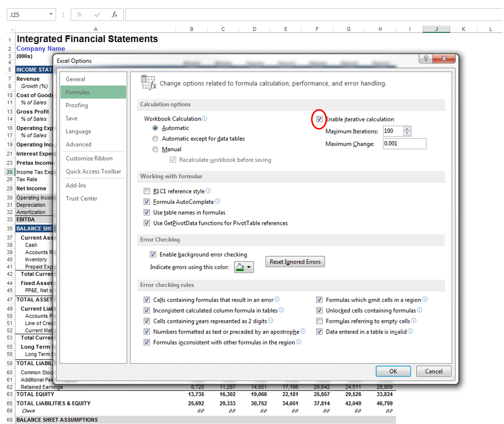Click TOTAL LIABILITIES & EQUITY value 25,692

click(x=196, y=404)
